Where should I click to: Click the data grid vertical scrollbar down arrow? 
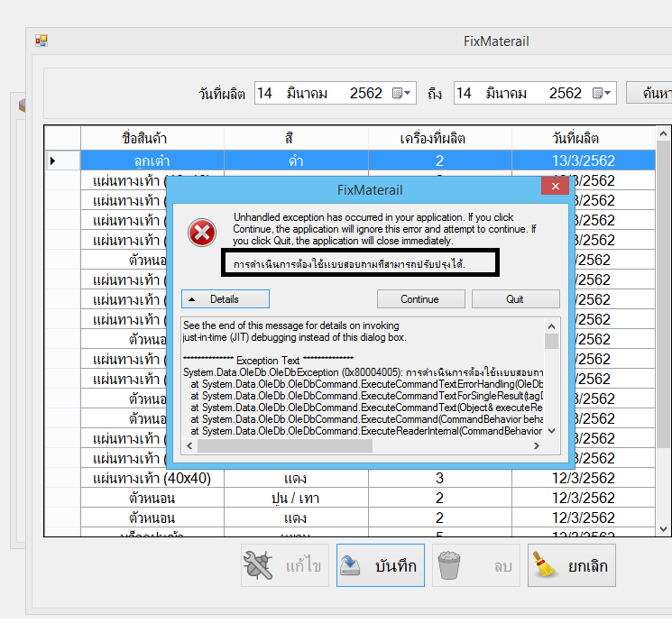664,529
